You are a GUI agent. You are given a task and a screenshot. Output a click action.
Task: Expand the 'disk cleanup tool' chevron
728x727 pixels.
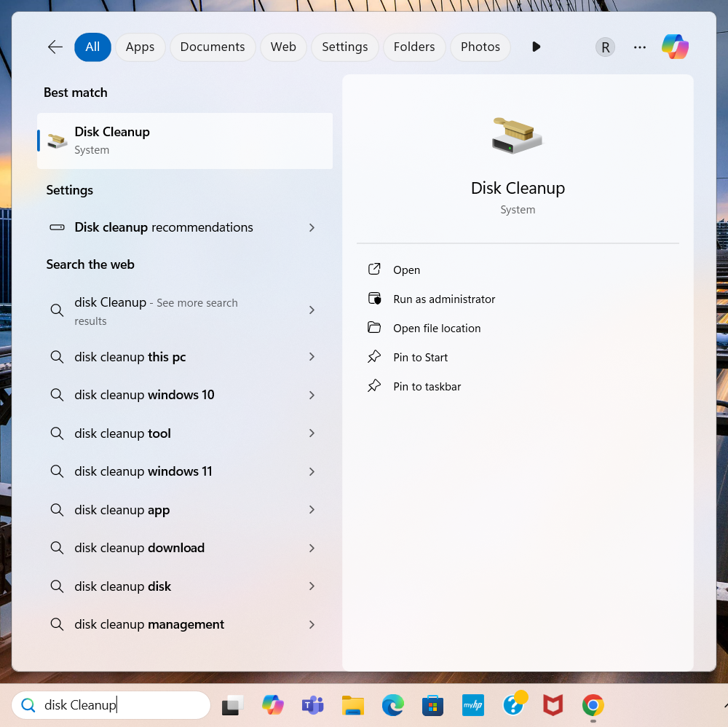312,433
